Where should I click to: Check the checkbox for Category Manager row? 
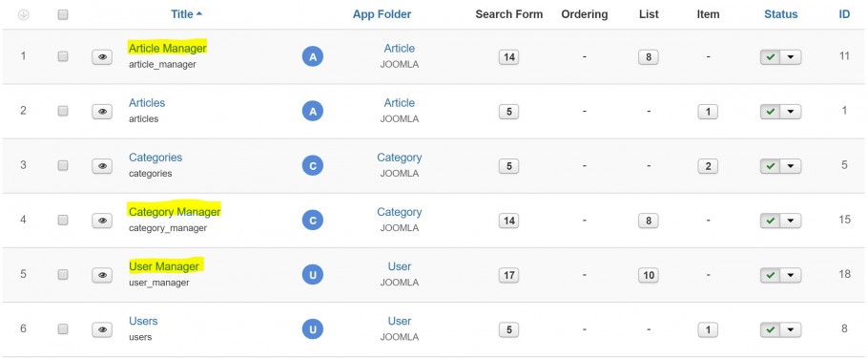click(63, 220)
